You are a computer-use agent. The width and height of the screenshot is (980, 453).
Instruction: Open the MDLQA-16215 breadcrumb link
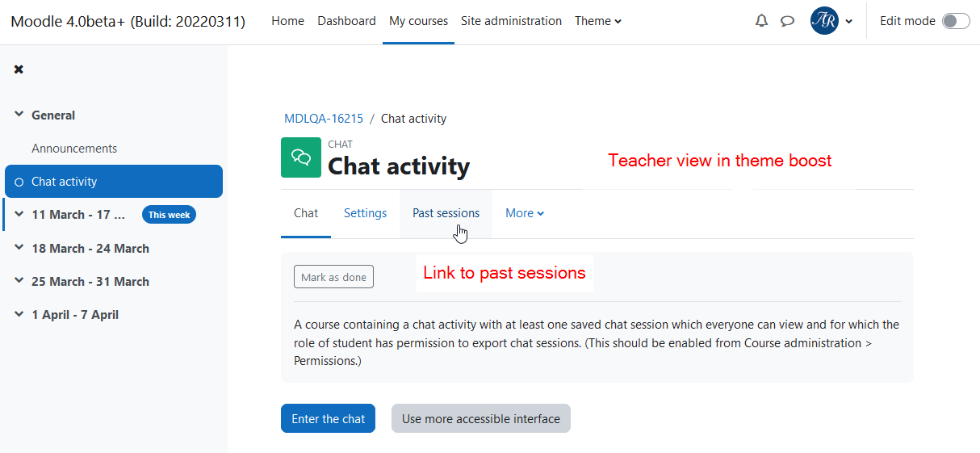coord(324,119)
